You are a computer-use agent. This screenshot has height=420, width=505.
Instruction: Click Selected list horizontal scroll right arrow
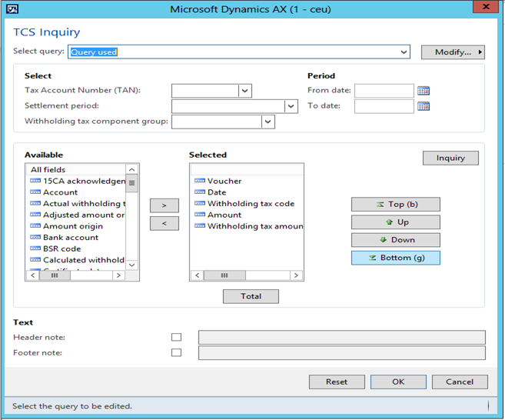click(296, 275)
